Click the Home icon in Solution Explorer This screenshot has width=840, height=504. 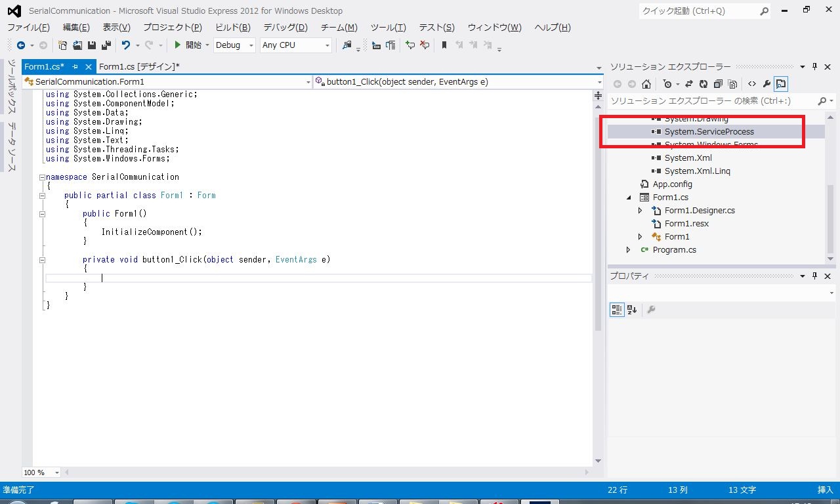click(646, 84)
